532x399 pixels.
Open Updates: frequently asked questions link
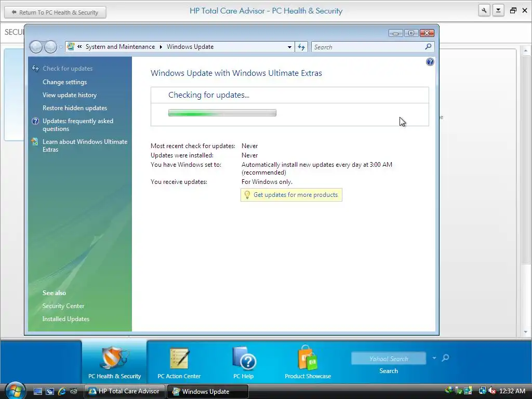[78, 125]
